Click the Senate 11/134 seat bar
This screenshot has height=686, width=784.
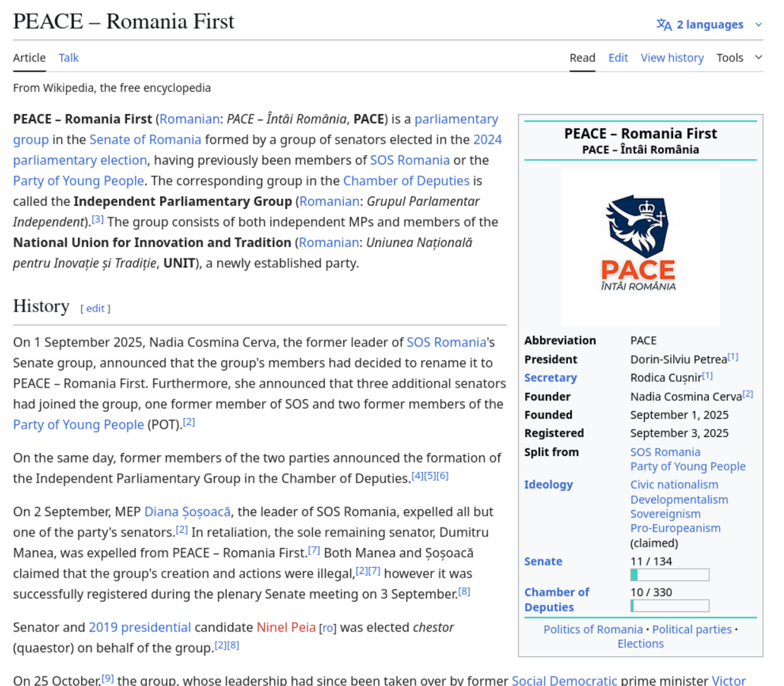[669, 575]
